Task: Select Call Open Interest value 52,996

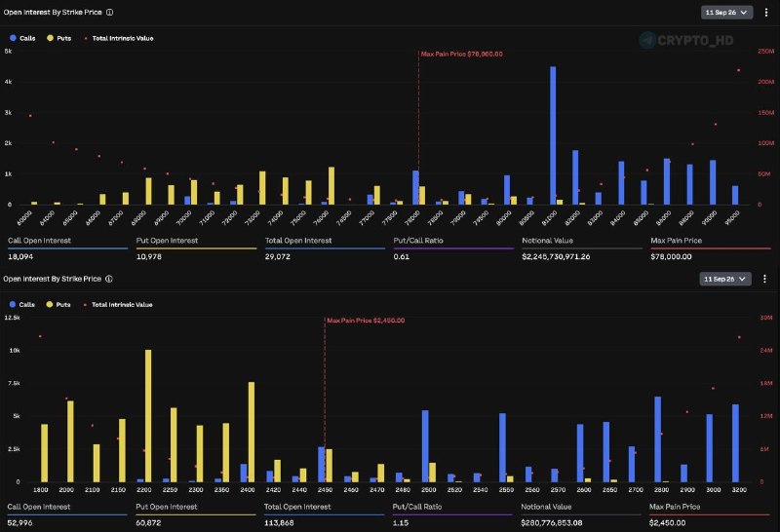Action: click(19, 523)
